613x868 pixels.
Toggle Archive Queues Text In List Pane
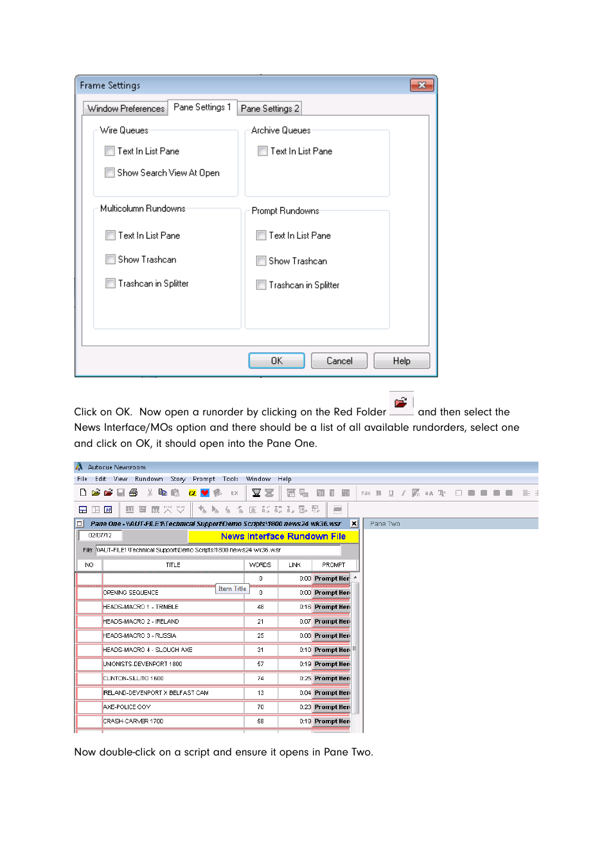coord(262,151)
